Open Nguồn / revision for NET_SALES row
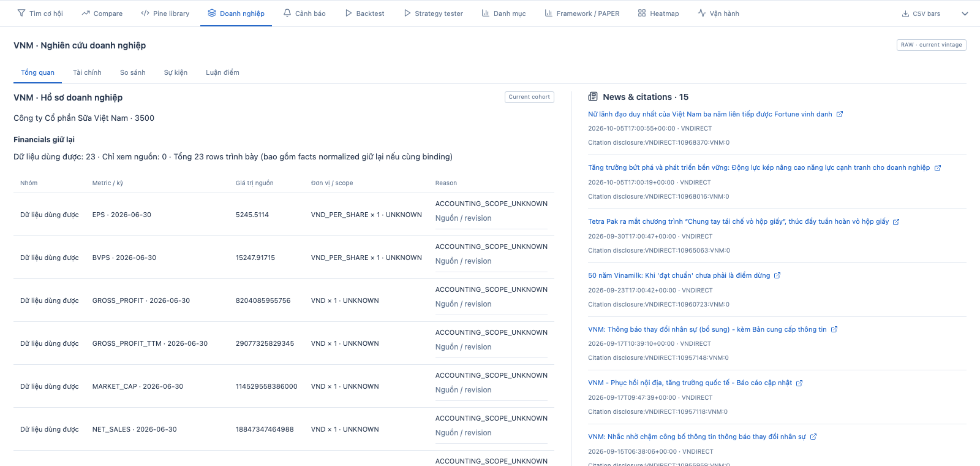Image resolution: width=980 pixels, height=466 pixels. [x=463, y=433]
